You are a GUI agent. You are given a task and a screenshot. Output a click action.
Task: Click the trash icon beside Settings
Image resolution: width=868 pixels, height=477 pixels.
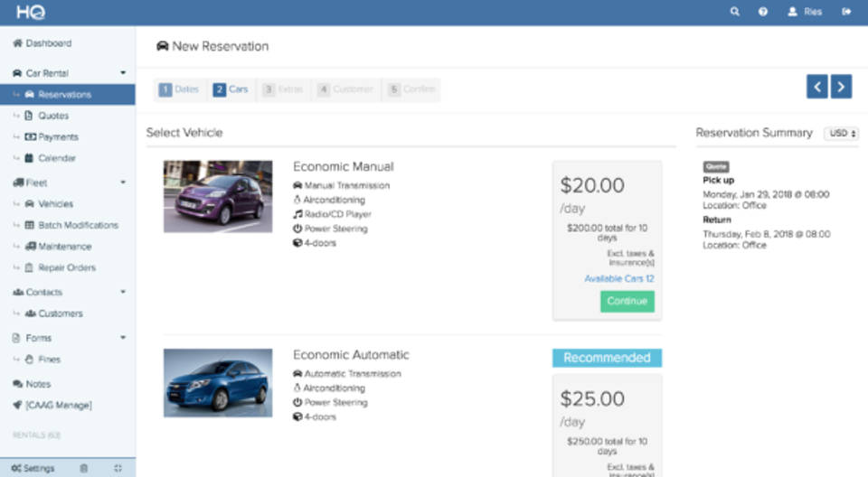(84, 468)
